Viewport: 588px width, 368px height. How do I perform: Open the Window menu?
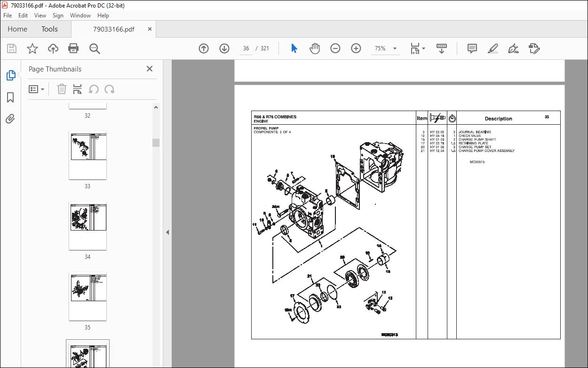80,16
